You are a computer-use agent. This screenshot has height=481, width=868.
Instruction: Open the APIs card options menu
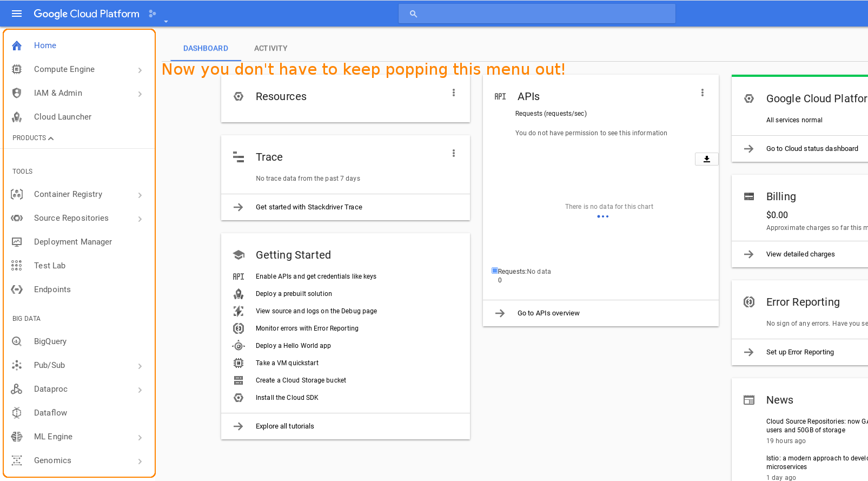coord(703,93)
